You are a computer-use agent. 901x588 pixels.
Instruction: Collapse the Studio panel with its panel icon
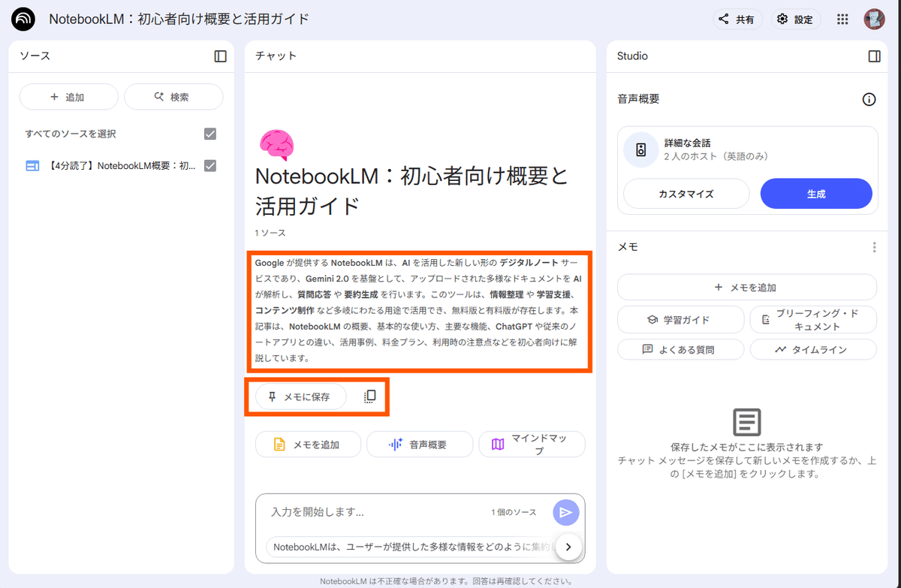click(x=874, y=56)
